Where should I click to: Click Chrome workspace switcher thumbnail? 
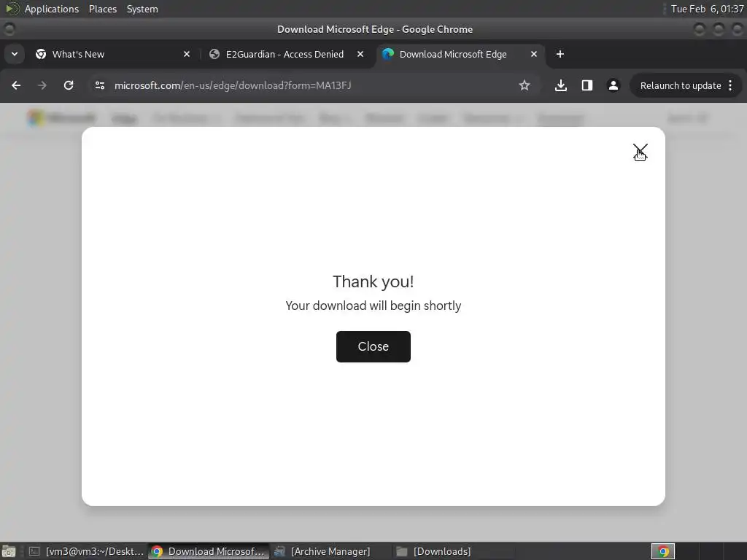[x=662, y=551]
